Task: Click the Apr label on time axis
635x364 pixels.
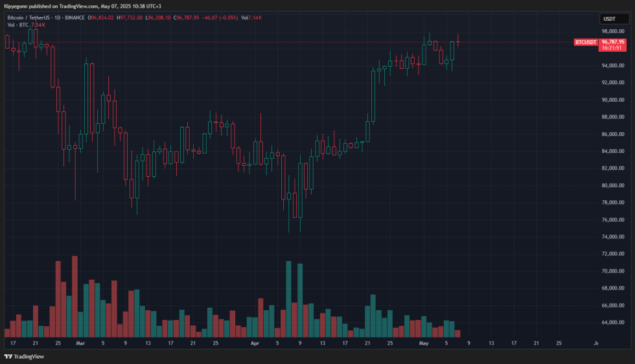Action: point(255,343)
